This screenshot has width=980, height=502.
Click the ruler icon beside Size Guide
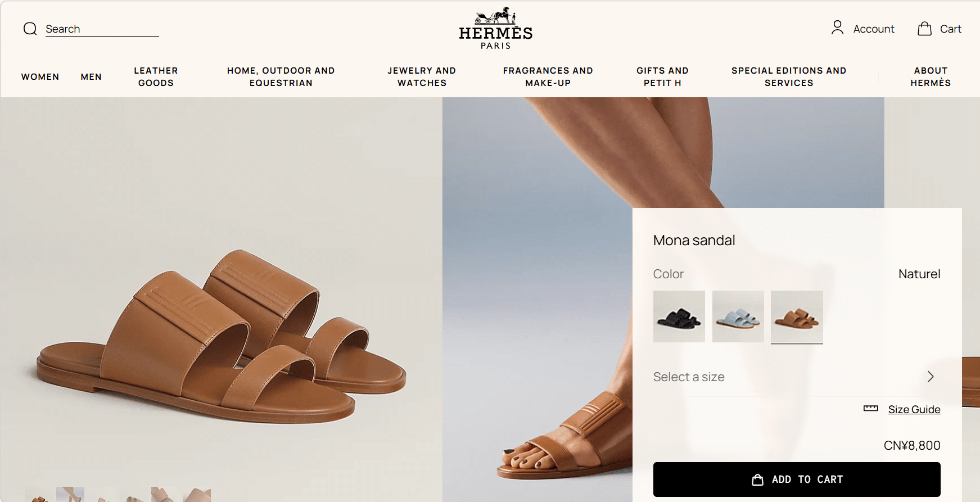coord(870,409)
